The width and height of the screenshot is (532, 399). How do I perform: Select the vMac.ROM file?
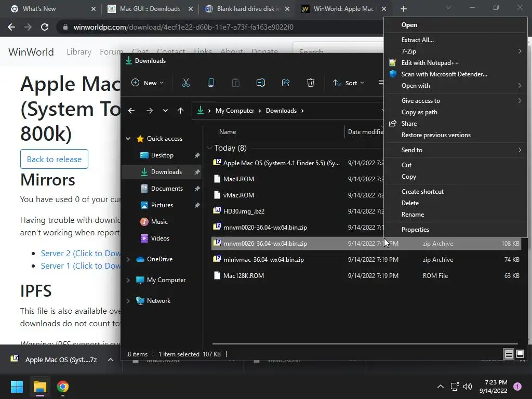pyautogui.click(x=238, y=195)
